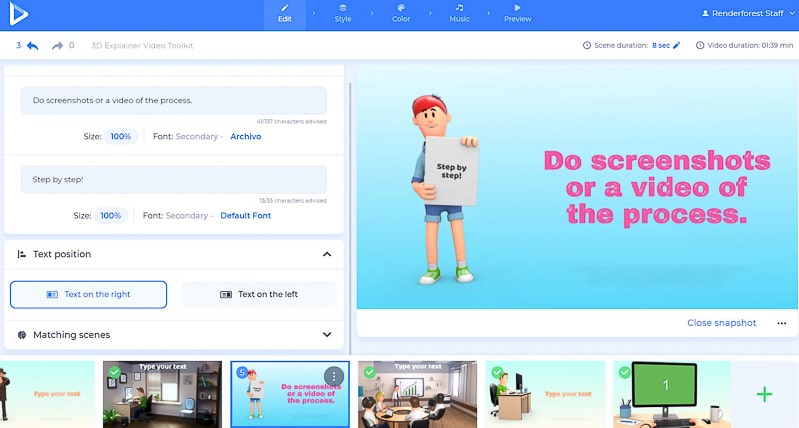This screenshot has width=799, height=428.
Task: Select Text on the right option
Action: [89, 295]
